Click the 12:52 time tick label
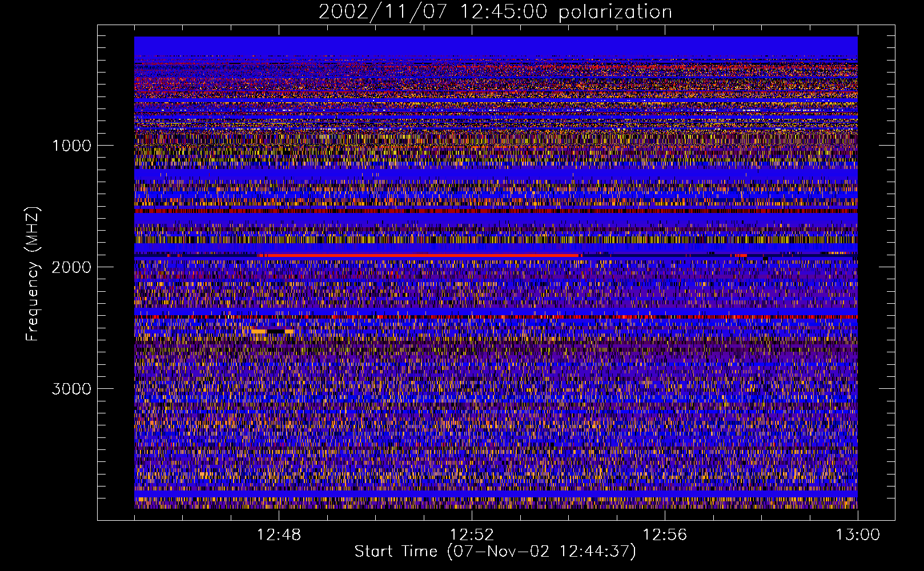Viewport: 924px width, 571px height. pyautogui.click(x=472, y=535)
